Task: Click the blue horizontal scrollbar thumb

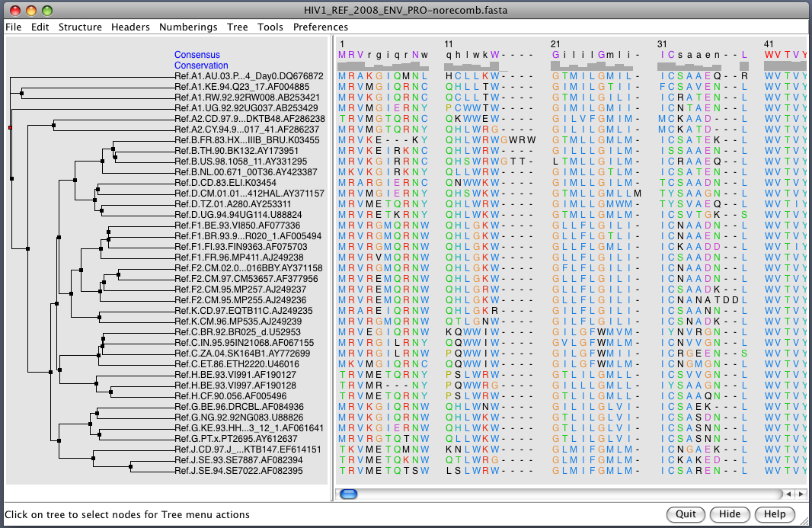Action: click(349, 494)
